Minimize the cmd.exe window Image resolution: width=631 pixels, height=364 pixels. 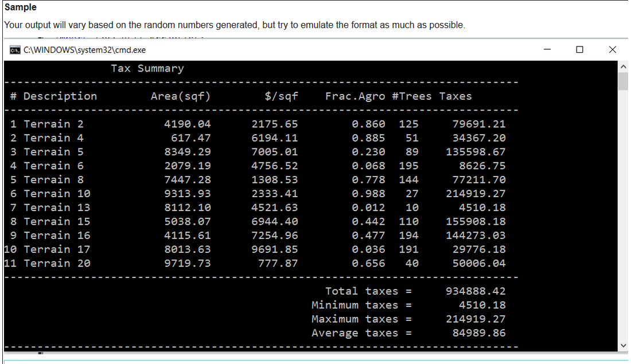(547, 49)
